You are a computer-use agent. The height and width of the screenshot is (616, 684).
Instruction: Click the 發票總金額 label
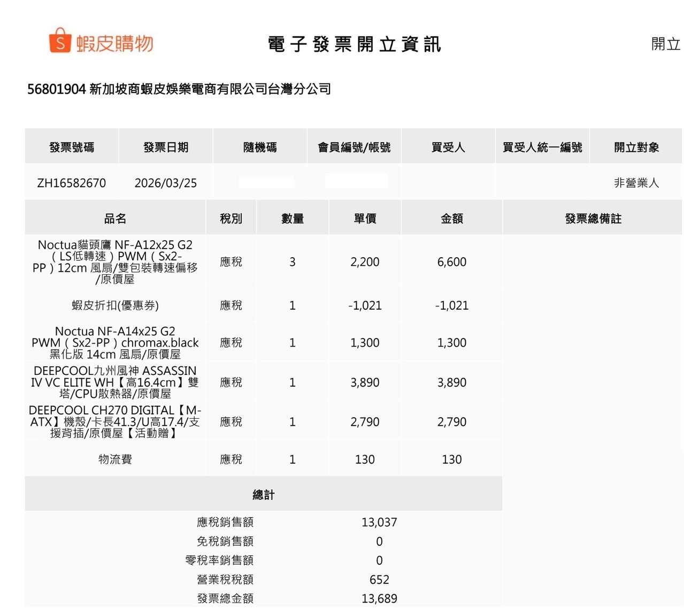click(225, 598)
